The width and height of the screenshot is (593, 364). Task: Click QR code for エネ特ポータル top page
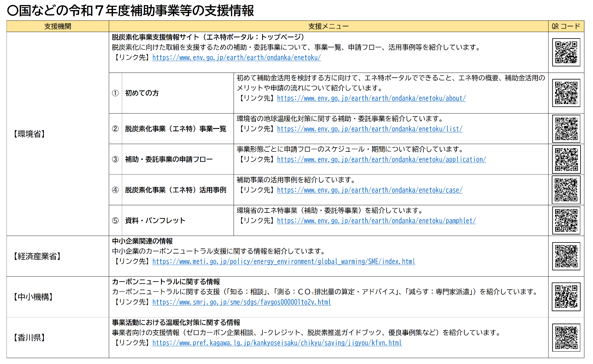tap(566, 52)
